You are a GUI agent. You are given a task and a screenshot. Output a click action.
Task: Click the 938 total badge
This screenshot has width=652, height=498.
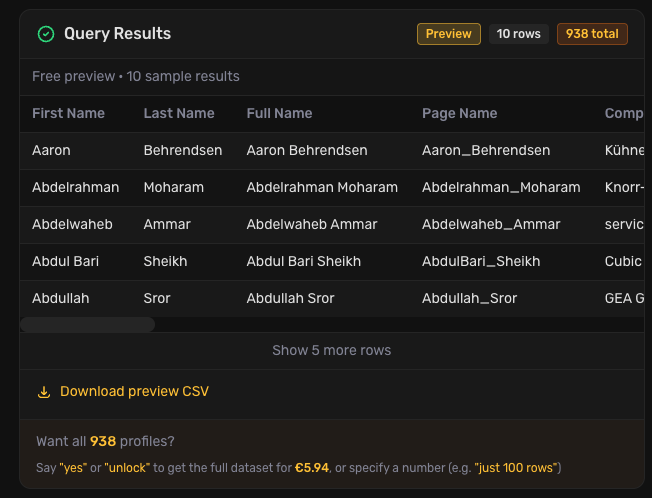pos(592,34)
